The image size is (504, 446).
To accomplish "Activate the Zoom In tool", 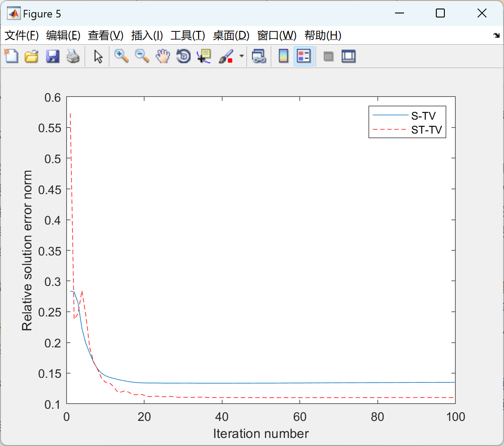I will [121, 56].
